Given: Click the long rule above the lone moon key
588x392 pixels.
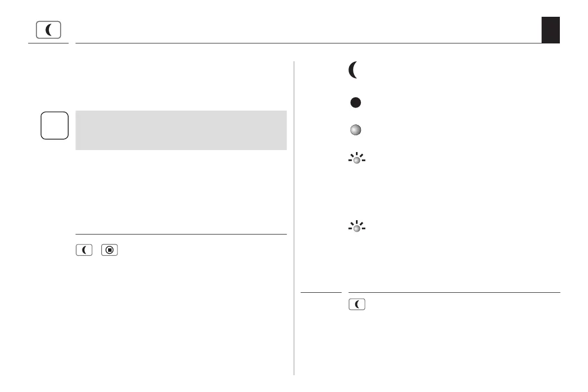Looking at the screenshot, I should point(454,292).
